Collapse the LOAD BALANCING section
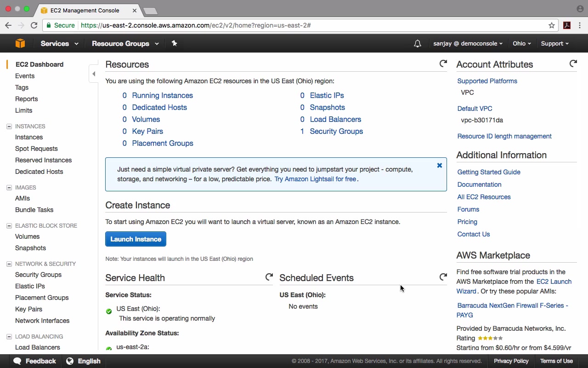This screenshot has height=368, width=588. pos(9,336)
